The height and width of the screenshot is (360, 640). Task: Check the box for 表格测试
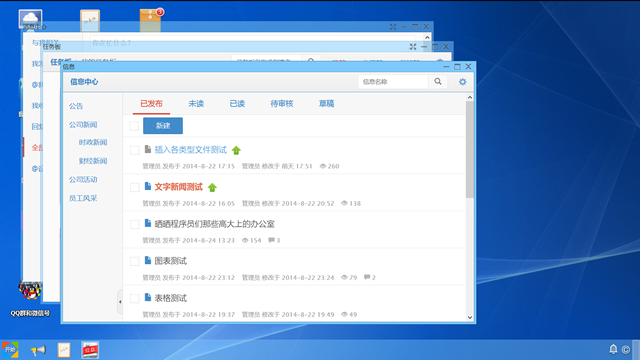134,298
